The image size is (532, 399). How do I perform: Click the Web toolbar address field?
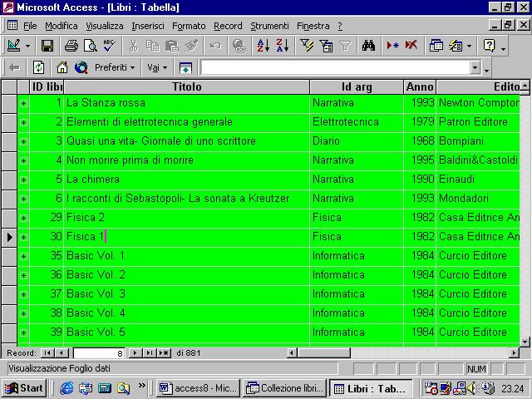[x=335, y=67]
